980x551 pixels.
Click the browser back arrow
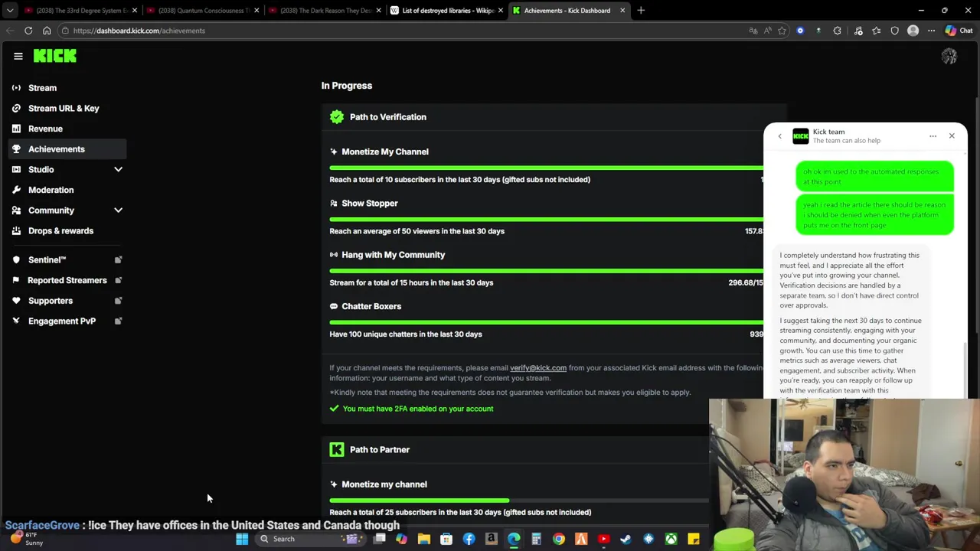pyautogui.click(x=9, y=31)
